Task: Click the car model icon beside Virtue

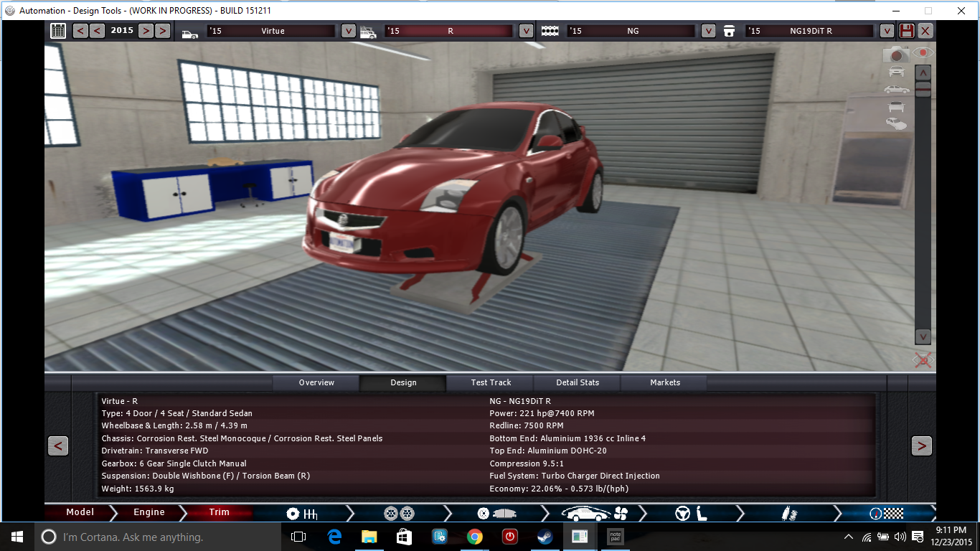Action: point(190,32)
